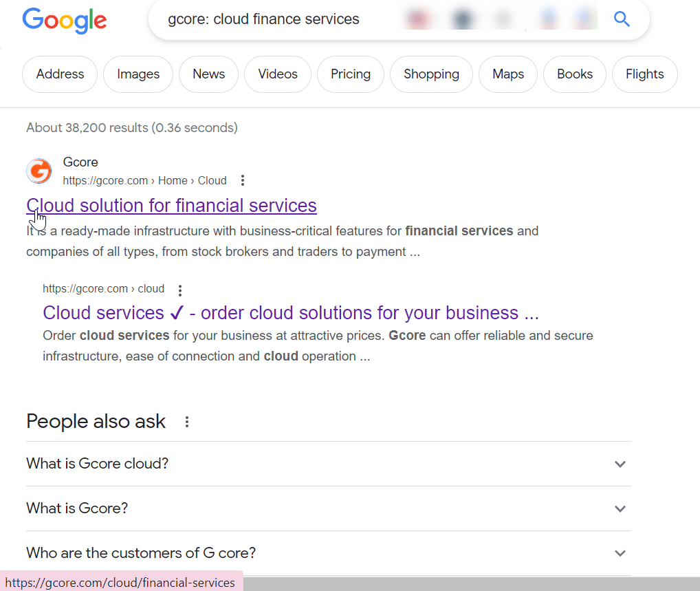Screen dimensions: 700x591
Task: Choose the Pricing filter chip
Action: [x=351, y=74]
